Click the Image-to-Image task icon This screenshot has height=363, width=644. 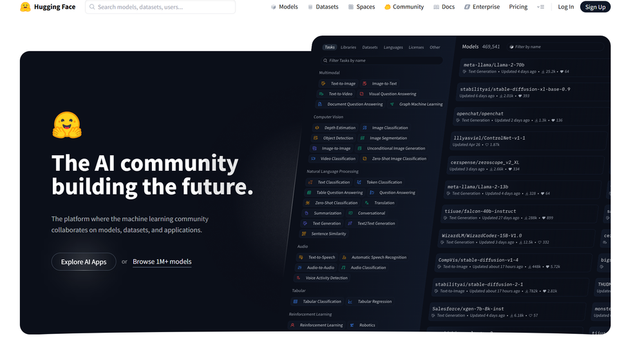pos(315,148)
